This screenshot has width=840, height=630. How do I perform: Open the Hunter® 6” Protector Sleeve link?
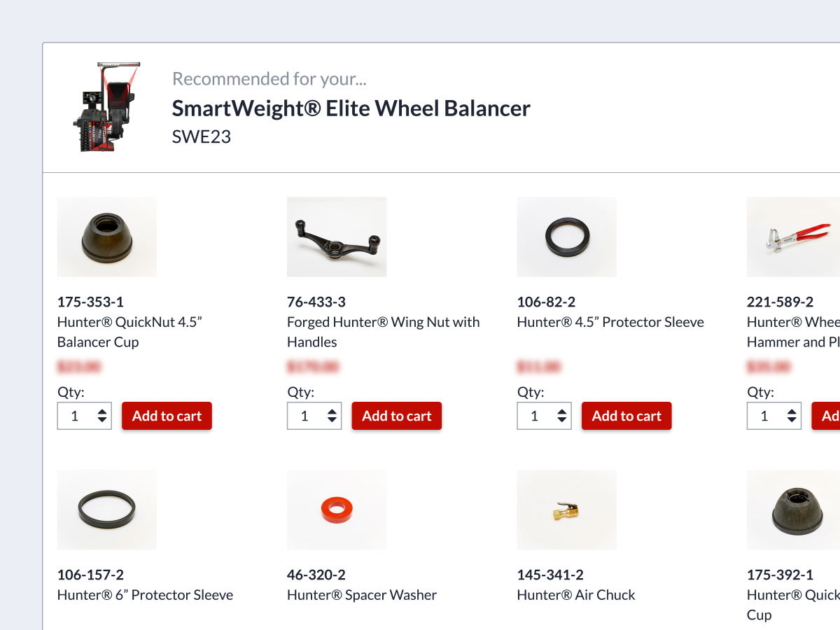[x=145, y=595]
